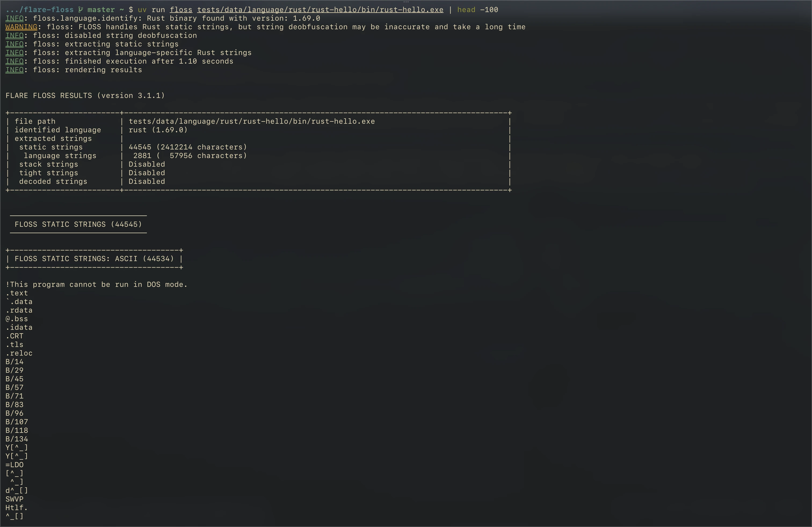Click the underlined rust-hello.exe path in the command
This screenshot has width=812, height=527.
(x=320, y=10)
